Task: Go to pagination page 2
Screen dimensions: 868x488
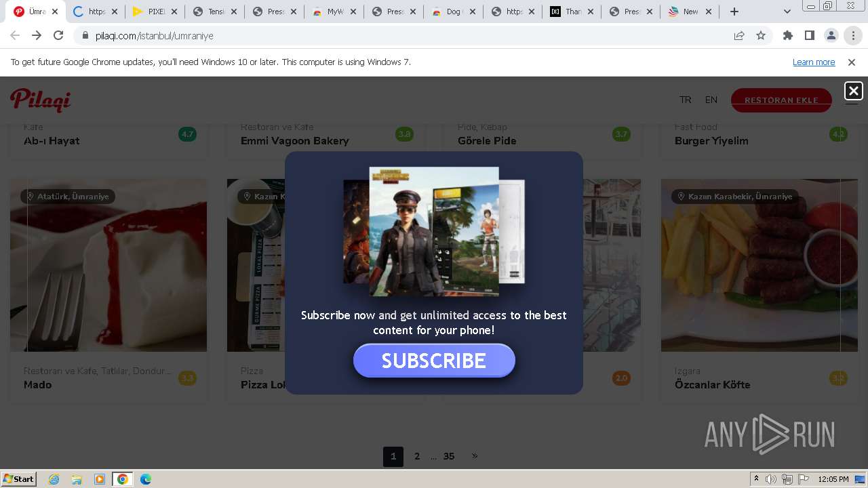Action: pos(417,457)
